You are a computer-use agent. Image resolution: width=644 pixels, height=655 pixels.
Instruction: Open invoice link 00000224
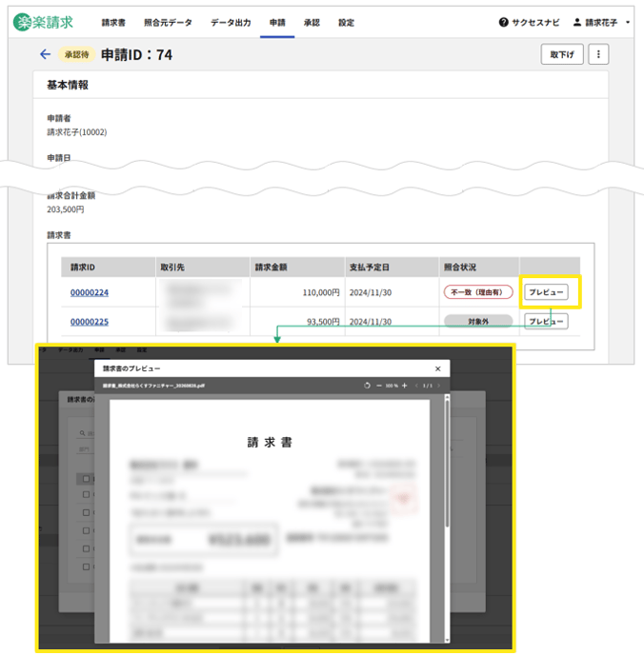90,292
